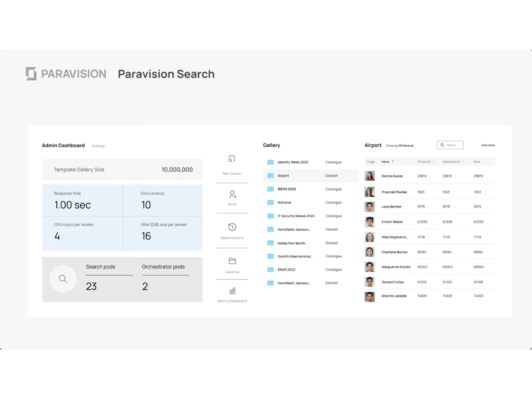532x399 pixels.
Task: Open Alberto Labadie's photo thumbnail
Action: (x=370, y=296)
